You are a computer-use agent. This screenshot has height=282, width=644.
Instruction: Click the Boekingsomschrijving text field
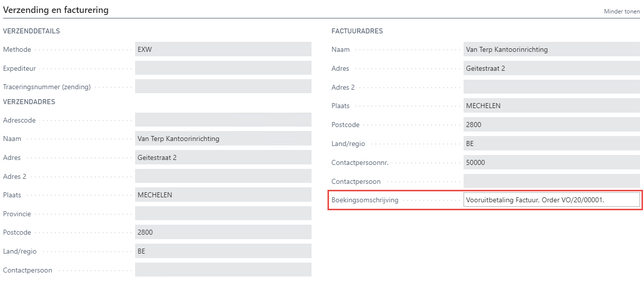coord(551,200)
